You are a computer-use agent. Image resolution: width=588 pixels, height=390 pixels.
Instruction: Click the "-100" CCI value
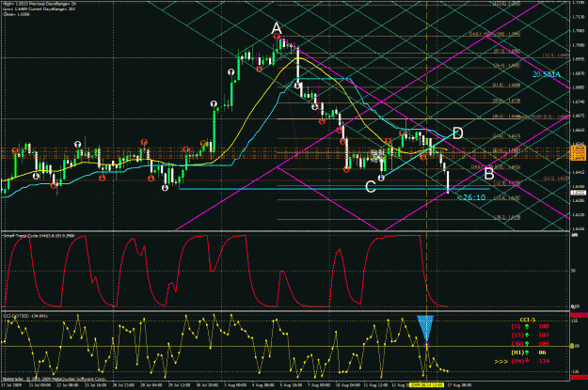(543, 326)
